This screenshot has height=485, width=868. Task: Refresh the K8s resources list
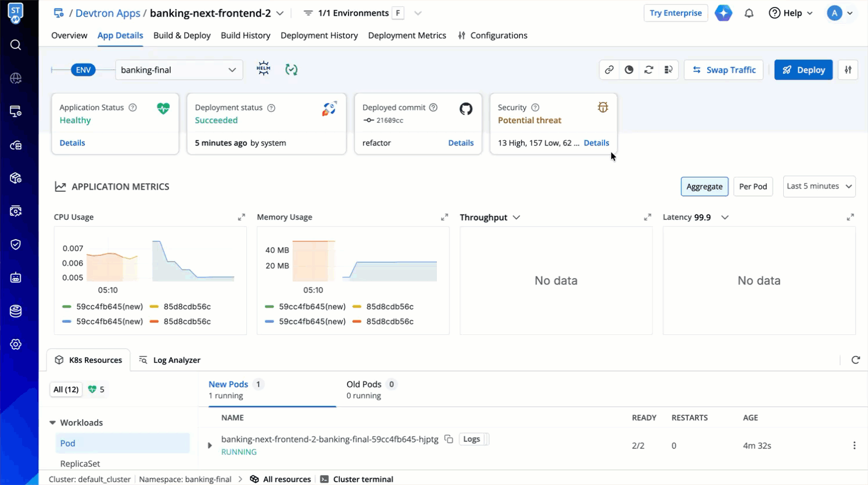coord(855,360)
